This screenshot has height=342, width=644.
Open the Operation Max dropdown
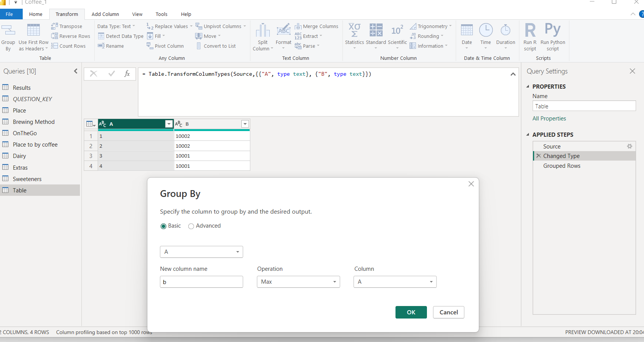pyautogui.click(x=299, y=282)
